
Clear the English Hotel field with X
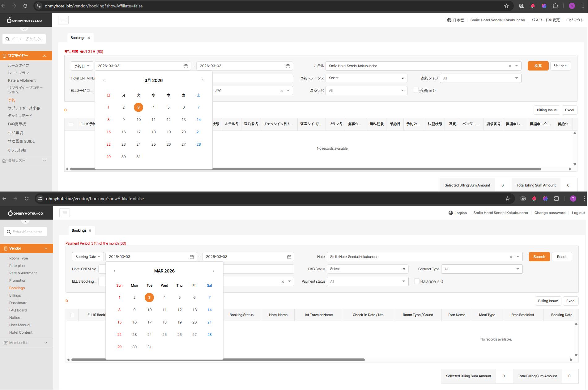(x=511, y=257)
